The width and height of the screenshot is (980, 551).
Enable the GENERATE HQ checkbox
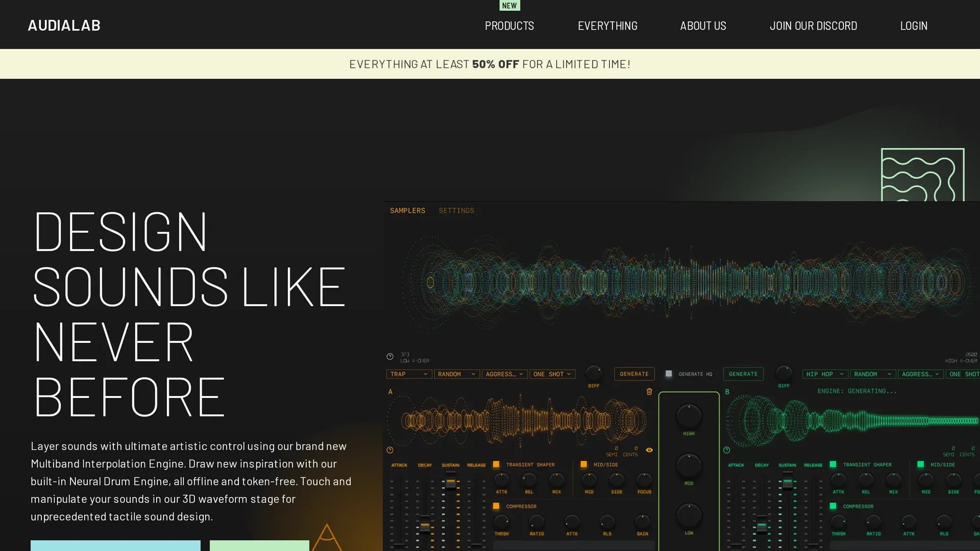point(669,374)
